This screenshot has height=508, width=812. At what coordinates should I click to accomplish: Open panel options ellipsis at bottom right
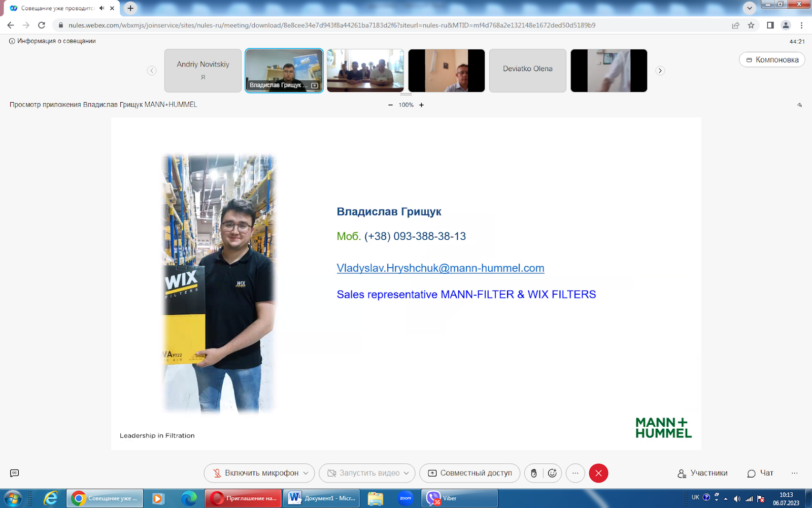coord(794,473)
